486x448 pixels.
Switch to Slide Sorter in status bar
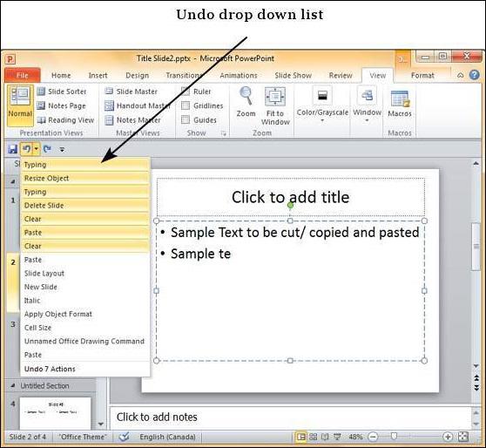[x=314, y=437]
